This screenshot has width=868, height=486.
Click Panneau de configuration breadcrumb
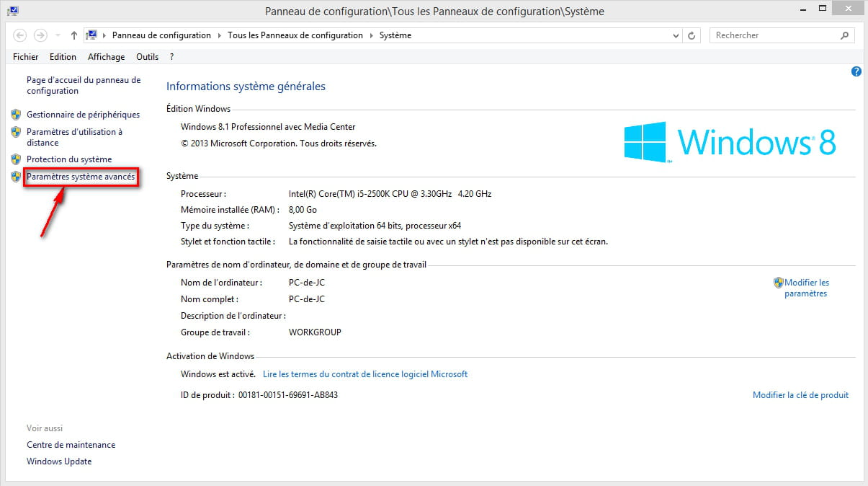click(161, 35)
